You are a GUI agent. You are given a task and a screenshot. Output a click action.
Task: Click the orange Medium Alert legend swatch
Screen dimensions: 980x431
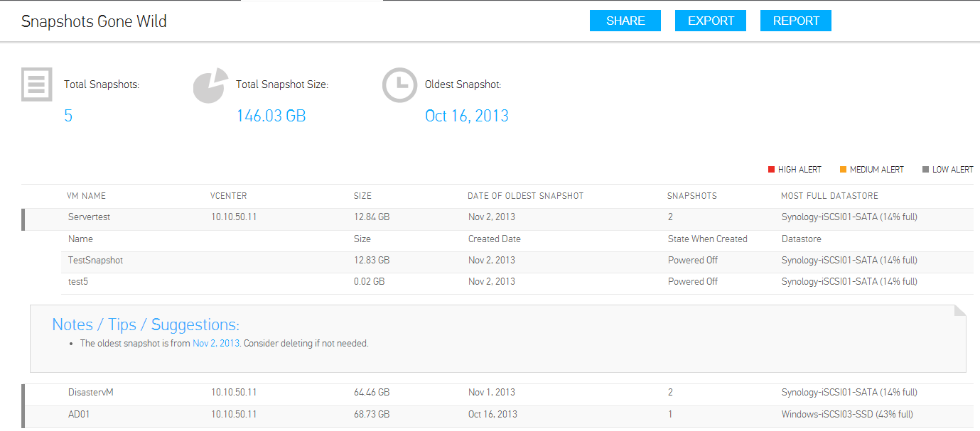pyautogui.click(x=843, y=170)
